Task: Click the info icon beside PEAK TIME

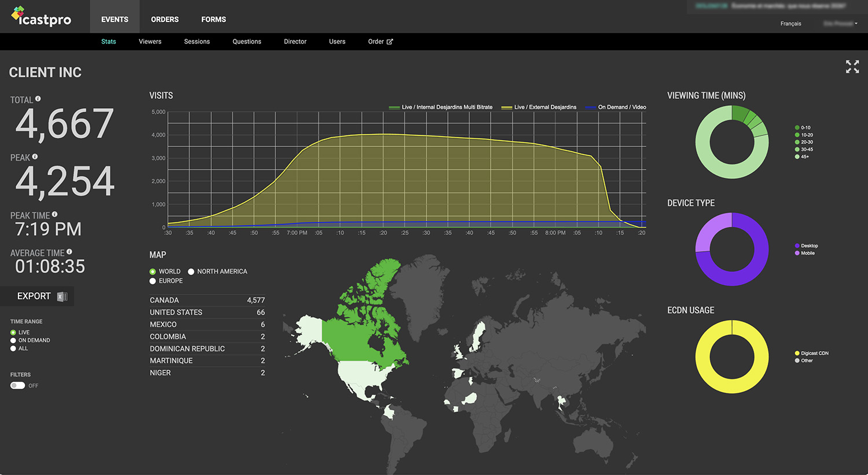Action: (x=54, y=214)
